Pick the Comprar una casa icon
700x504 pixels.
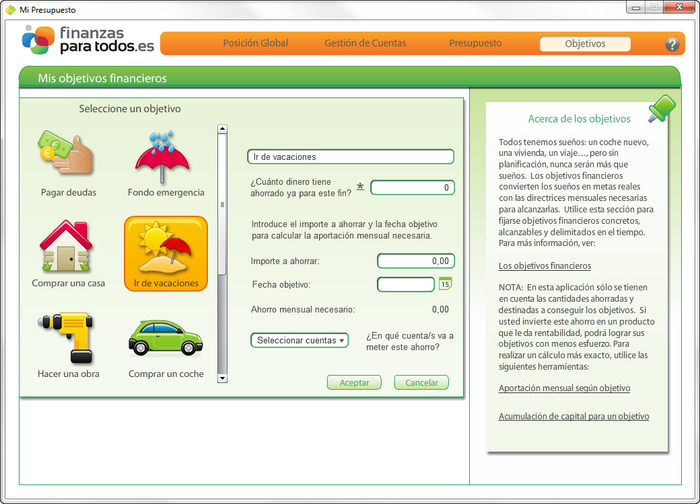66,248
